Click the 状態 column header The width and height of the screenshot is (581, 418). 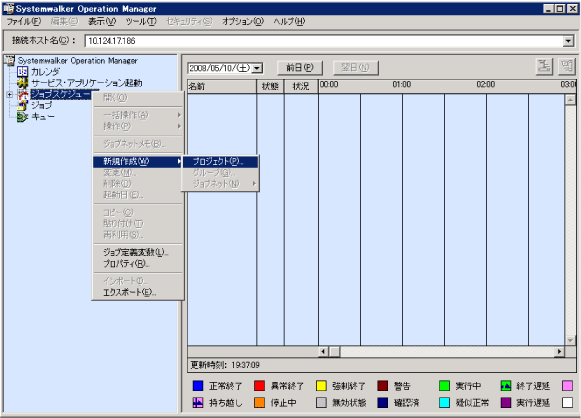pyautogui.click(x=270, y=86)
